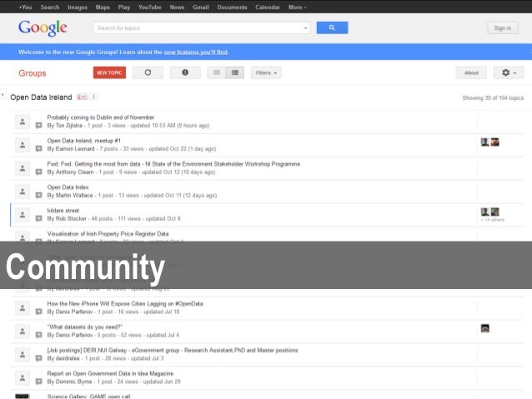Click avatar icon for Fwd: Getting the most
Viewport: 532px width, 399px height.
click(x=23, y=168)
